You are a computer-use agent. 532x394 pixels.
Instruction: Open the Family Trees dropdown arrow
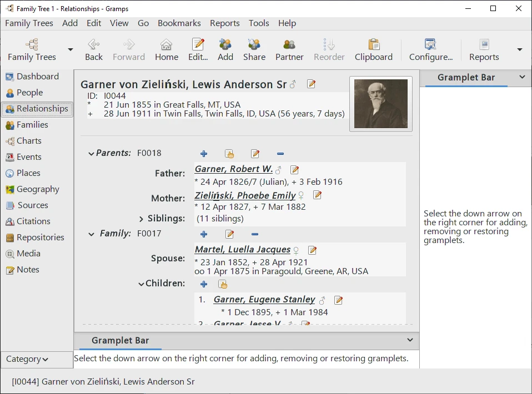70,50
